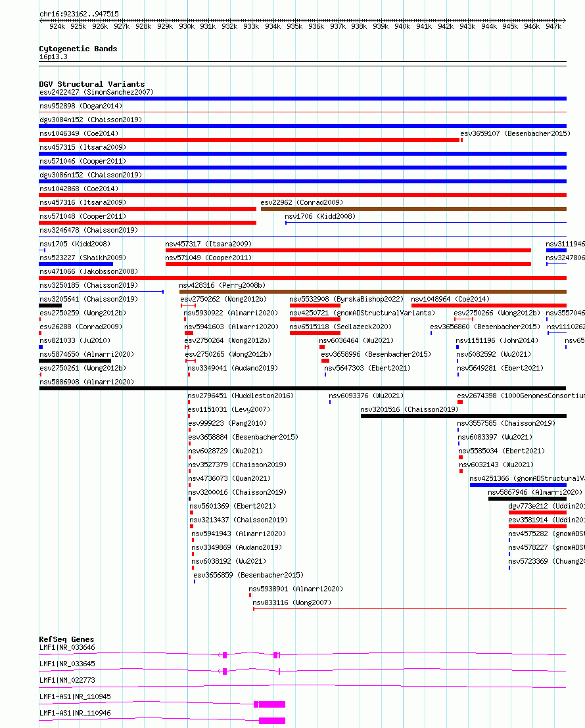The image size is (585, 728).
Task: Open nsv5874650 (Almarri2020) variant
Action: tap(87, 354)
